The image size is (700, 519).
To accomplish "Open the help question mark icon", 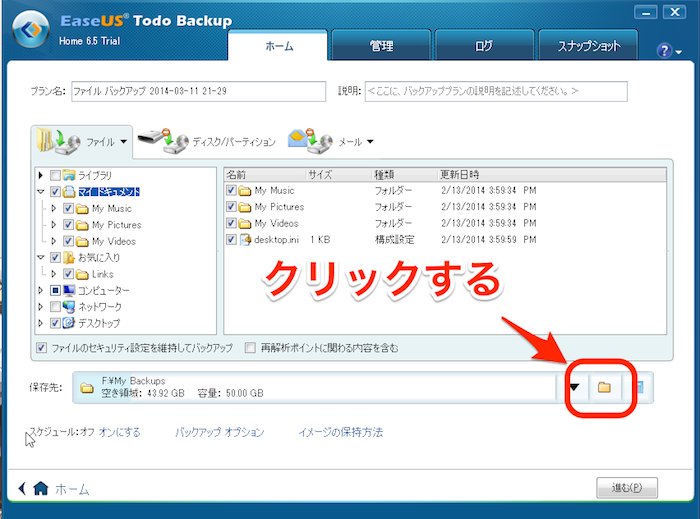I will click(664, 49).
